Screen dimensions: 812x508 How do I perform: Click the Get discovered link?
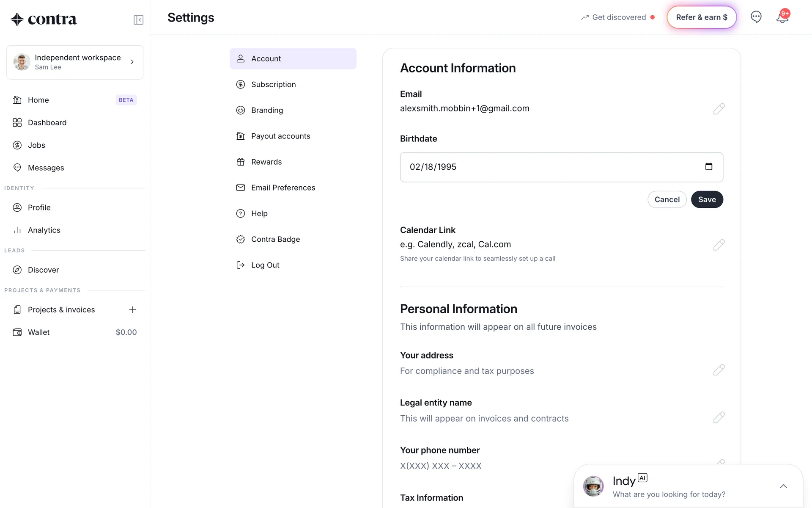click(618, 17)
